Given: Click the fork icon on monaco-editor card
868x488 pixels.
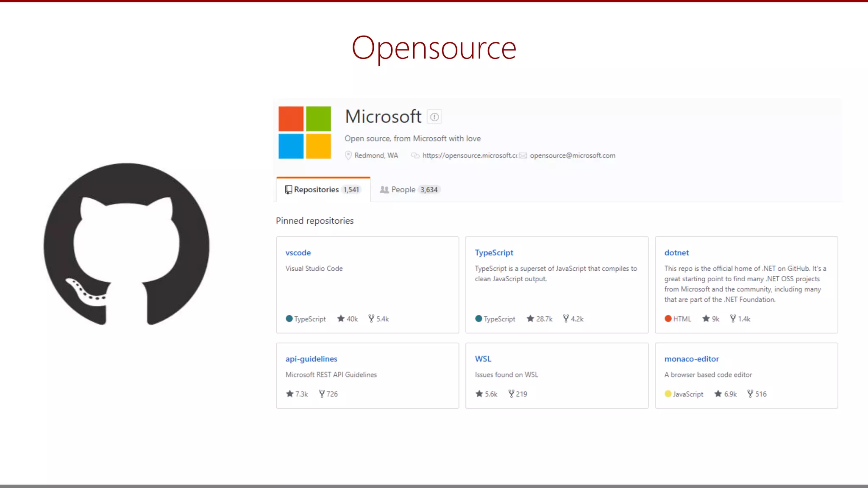Looking at the screenshot, I should (750, 394).
